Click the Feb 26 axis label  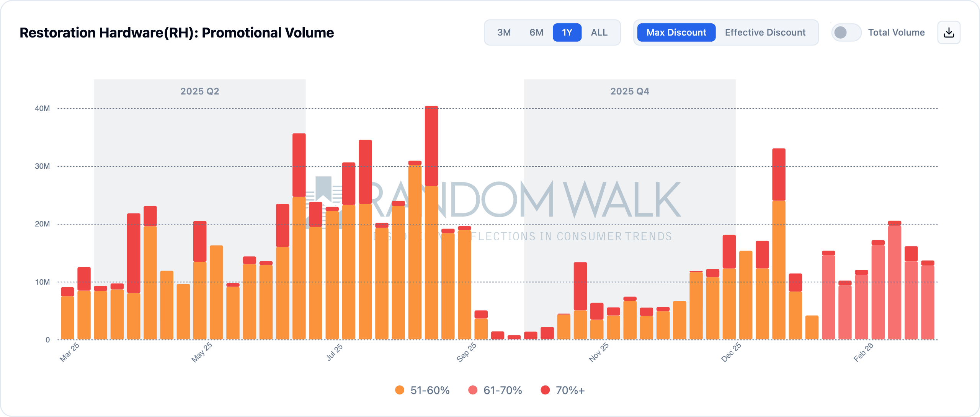coord(864,352)
